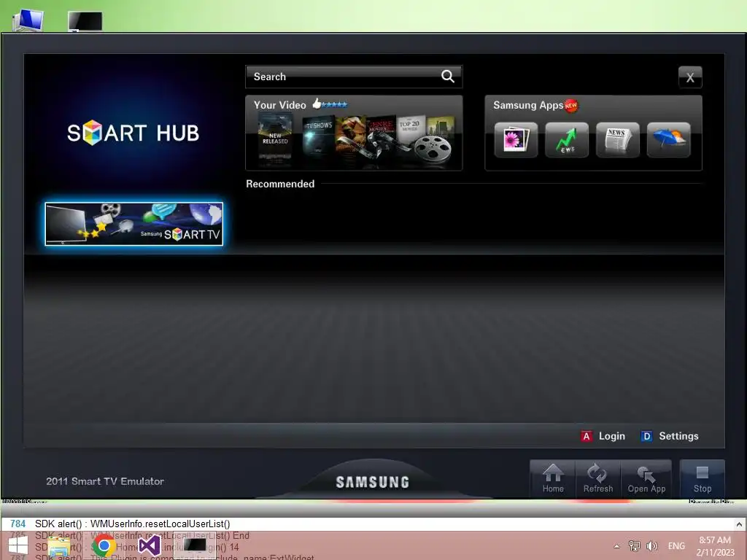
Task: Open the volume speaker tray icon
Action: coord(651,545)
